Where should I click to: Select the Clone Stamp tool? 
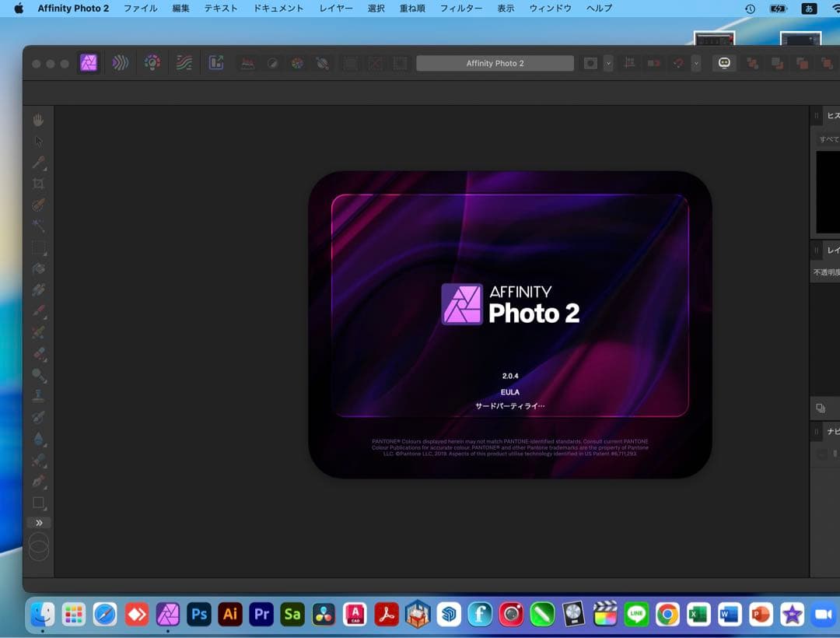click(38, 395)
